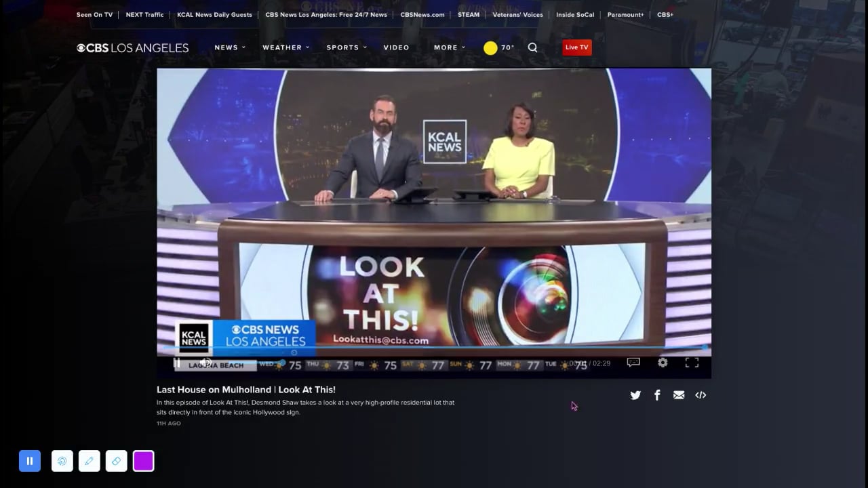Screen dimensions: 868x488
Task: Click the Live TV button
Action: [x=577, y=47]
